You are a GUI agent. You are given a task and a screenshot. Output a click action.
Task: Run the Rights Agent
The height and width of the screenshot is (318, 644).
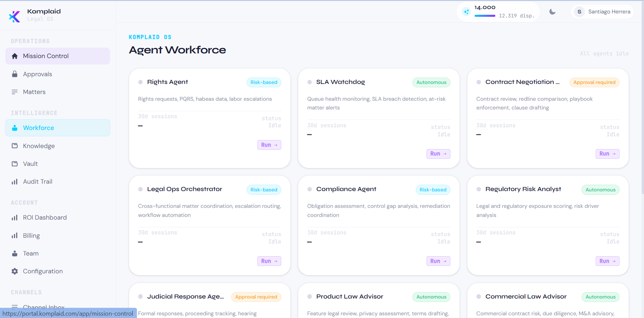(269, 145)
